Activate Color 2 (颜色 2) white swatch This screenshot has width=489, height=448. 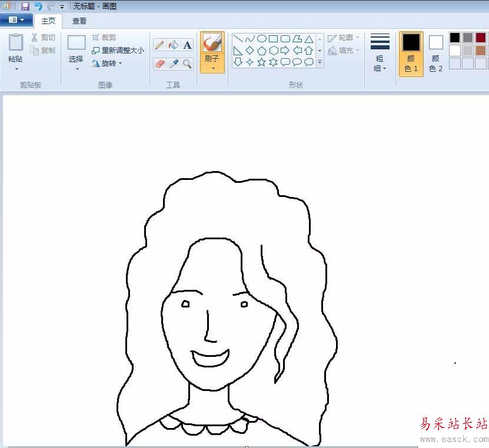click(x=435, y=54)
